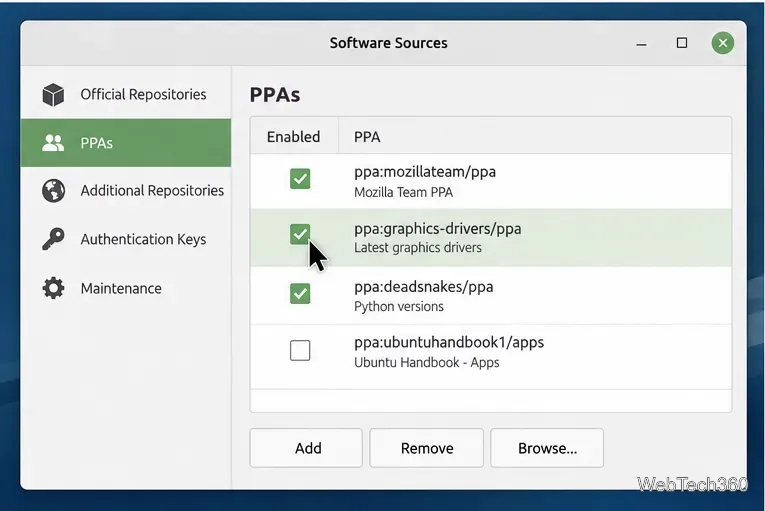Click the Official Repositories box icon
The width and height of the screenshot is (765, 511).
coord(53,95)
